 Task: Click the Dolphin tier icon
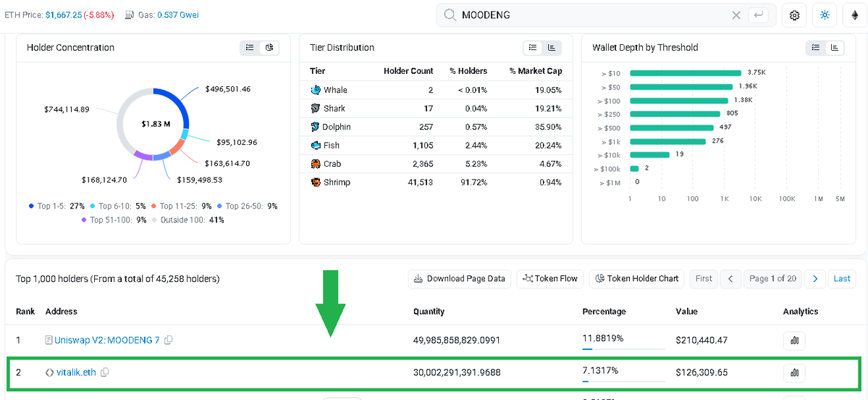click(x=315, y=127)
